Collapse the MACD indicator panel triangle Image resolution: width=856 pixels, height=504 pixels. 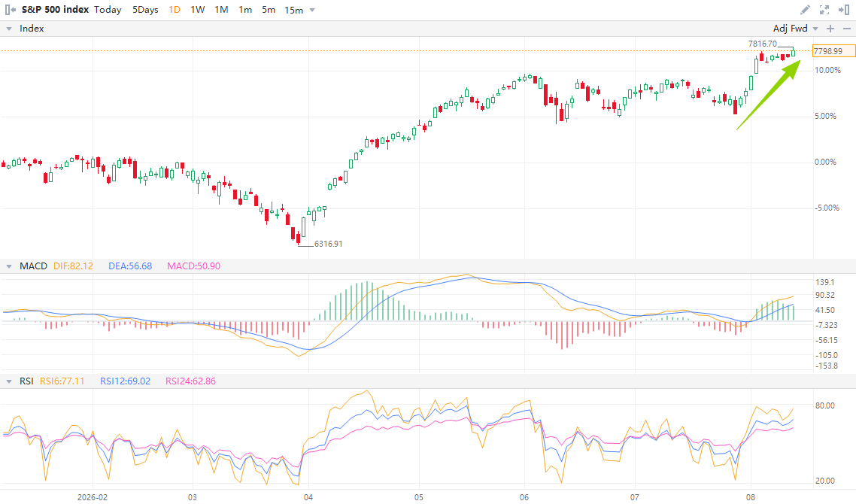(x=9, y=266)
